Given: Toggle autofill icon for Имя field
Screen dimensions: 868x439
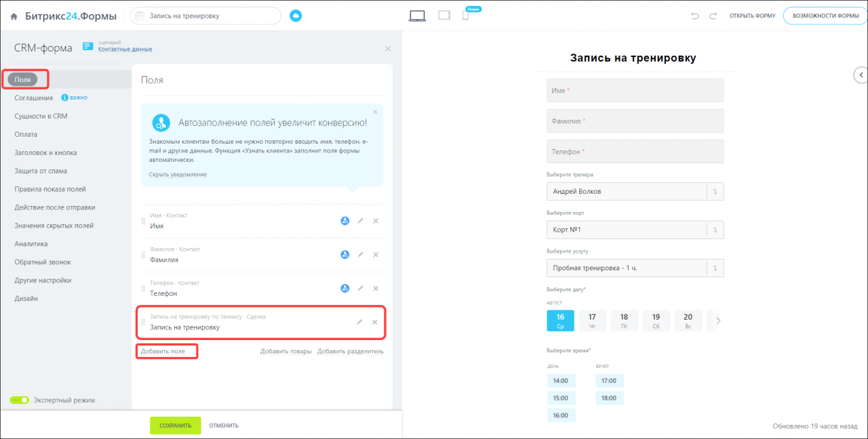Looking at the screenshot, I should point(345,221).
